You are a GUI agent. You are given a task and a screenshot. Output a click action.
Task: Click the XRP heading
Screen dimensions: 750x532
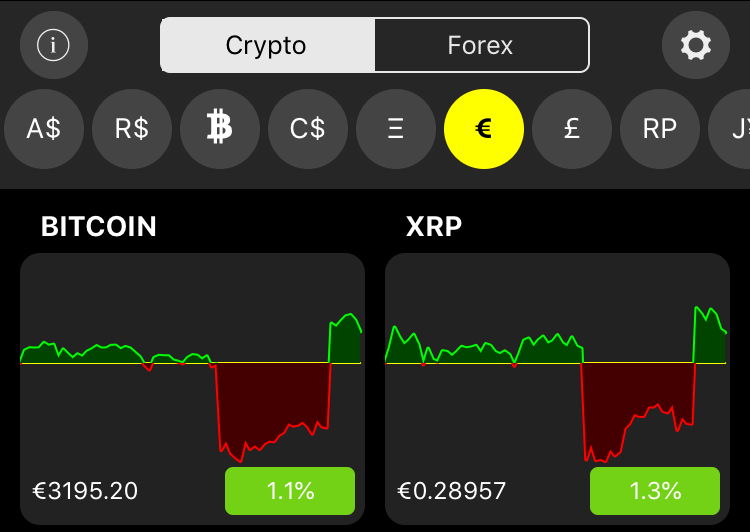pos(434,226)
